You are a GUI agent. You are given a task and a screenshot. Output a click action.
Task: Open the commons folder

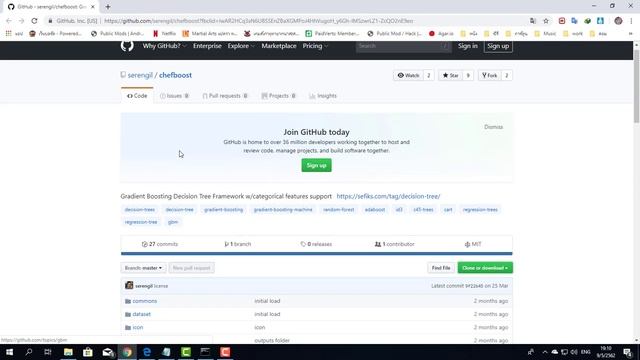pos(144,301)
